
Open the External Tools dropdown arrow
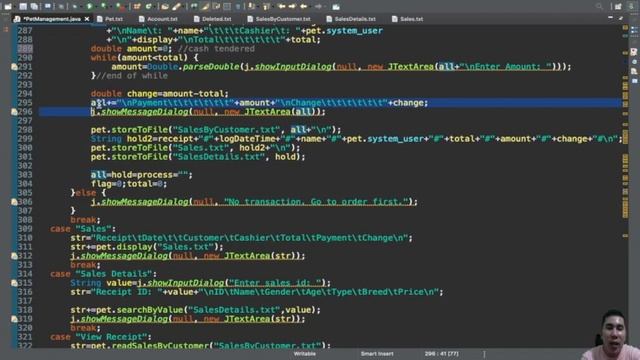[x=126, y=7]
